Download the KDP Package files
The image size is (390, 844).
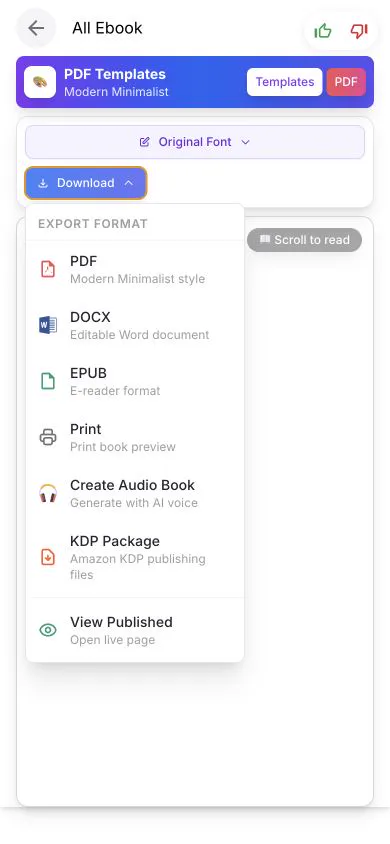pos(135,557)
